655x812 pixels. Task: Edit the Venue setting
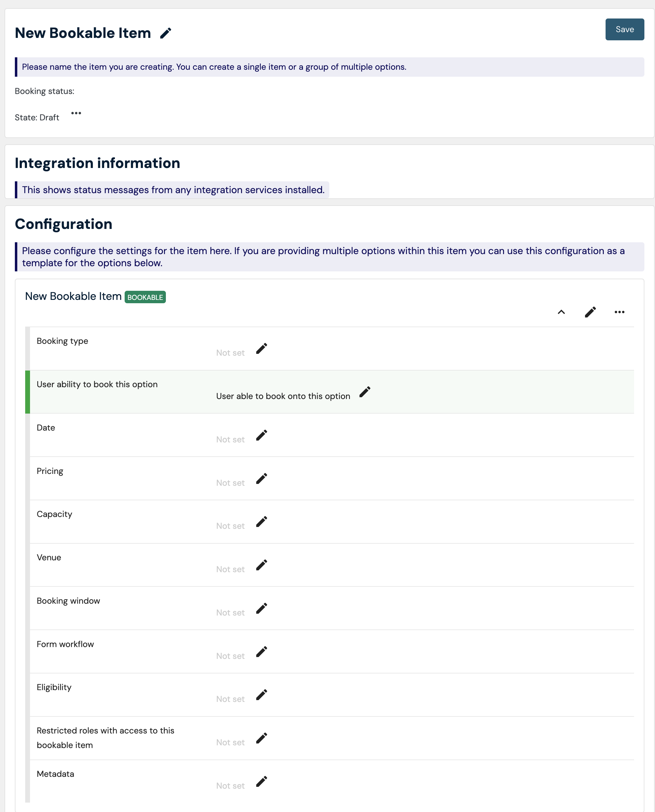[261, 565]
